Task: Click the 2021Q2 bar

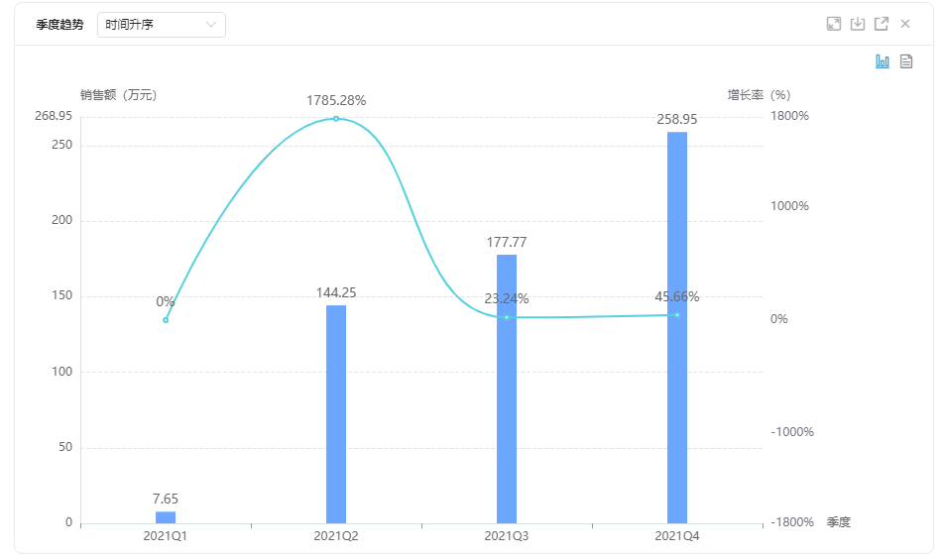Action: [x=336, y=414]
